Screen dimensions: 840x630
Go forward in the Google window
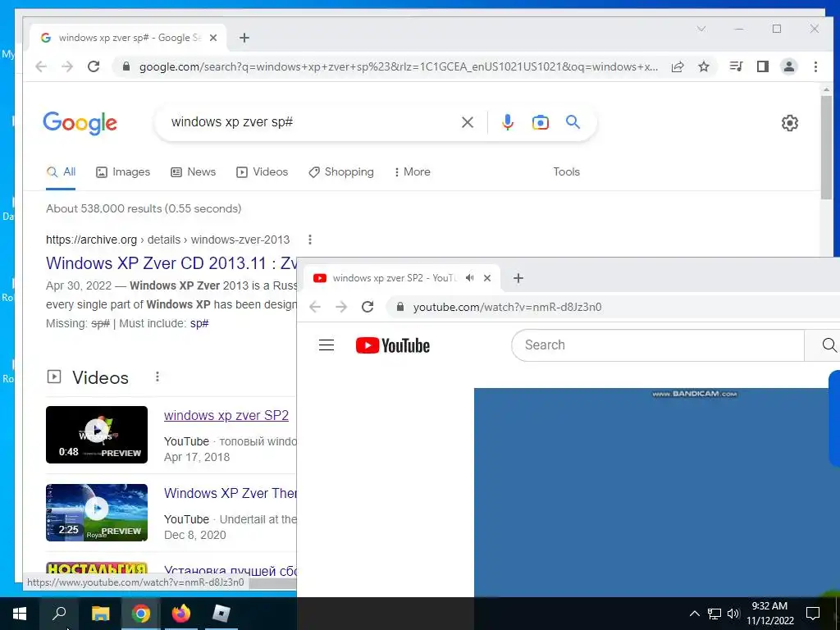[x=67, y=66]
